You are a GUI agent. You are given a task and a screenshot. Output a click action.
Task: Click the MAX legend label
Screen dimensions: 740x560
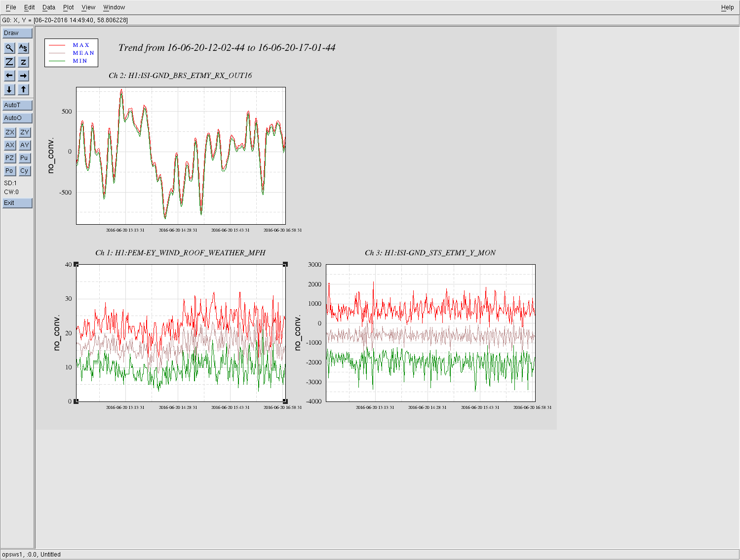[x=81, y=45]
